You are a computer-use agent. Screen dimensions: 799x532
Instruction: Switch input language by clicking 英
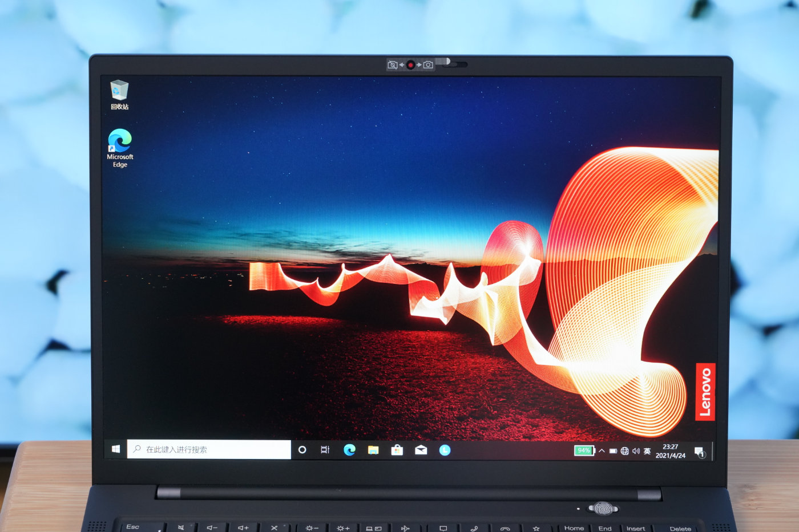click(648, 451)
